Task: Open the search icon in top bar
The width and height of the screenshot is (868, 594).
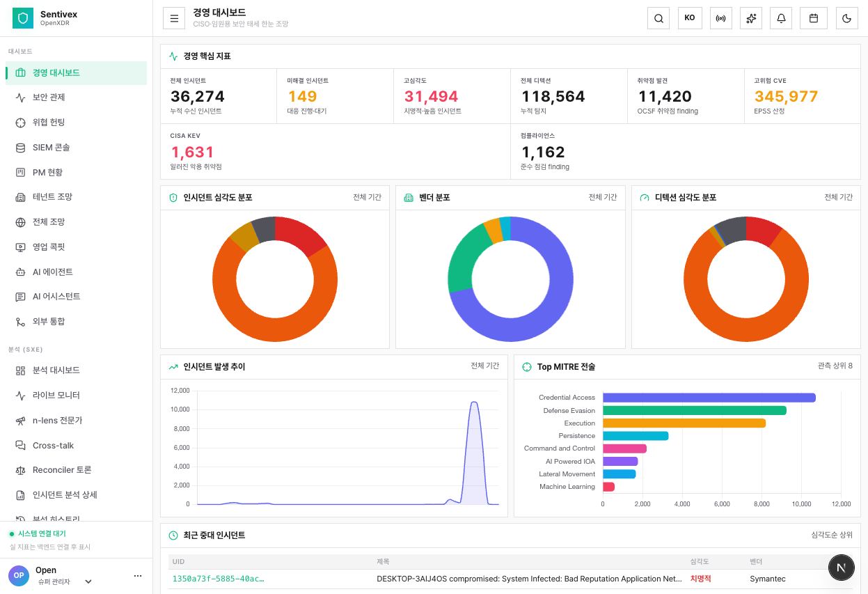Action: coord(658,18)
